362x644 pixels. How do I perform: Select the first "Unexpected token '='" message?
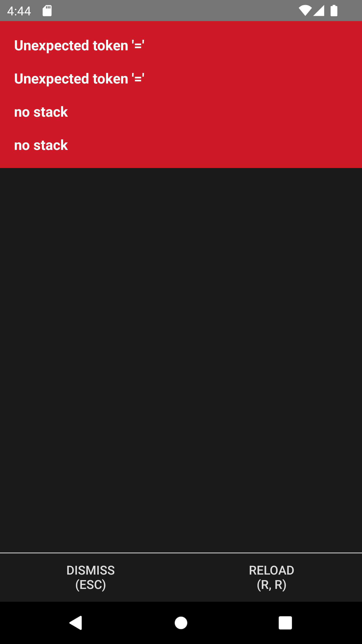(x=79, y=46)
